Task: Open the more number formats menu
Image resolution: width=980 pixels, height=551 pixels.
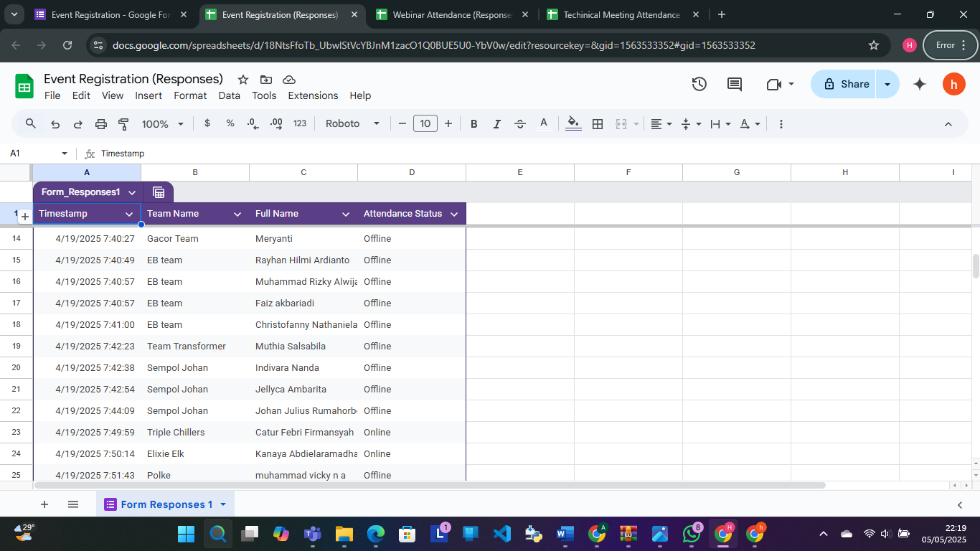Action: [x=300, y=123]
